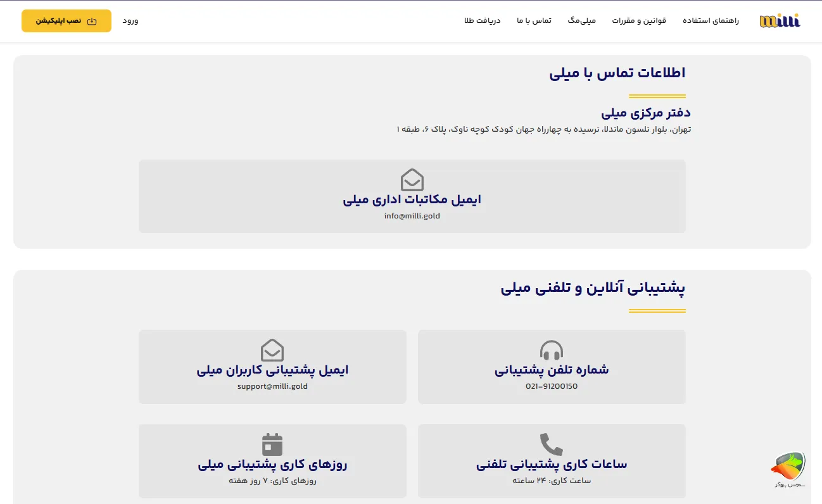The height and width of the screenshot is (504, 822).
Task: Open the تماس با ما menu item
Action: [x=534, y=20]
